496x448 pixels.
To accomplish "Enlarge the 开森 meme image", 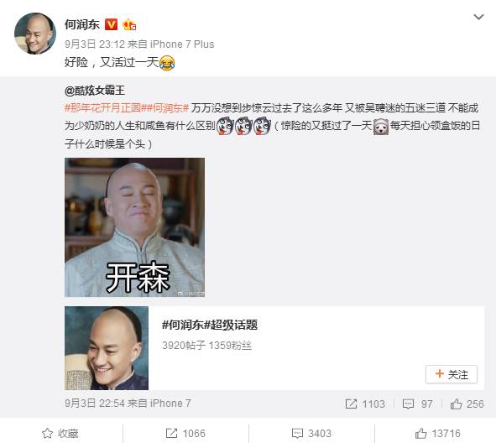I will (x=135, y=227).
